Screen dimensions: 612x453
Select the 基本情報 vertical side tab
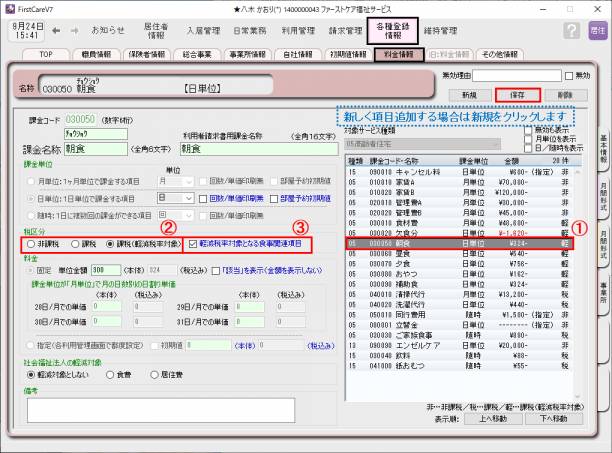click(602, 148)
